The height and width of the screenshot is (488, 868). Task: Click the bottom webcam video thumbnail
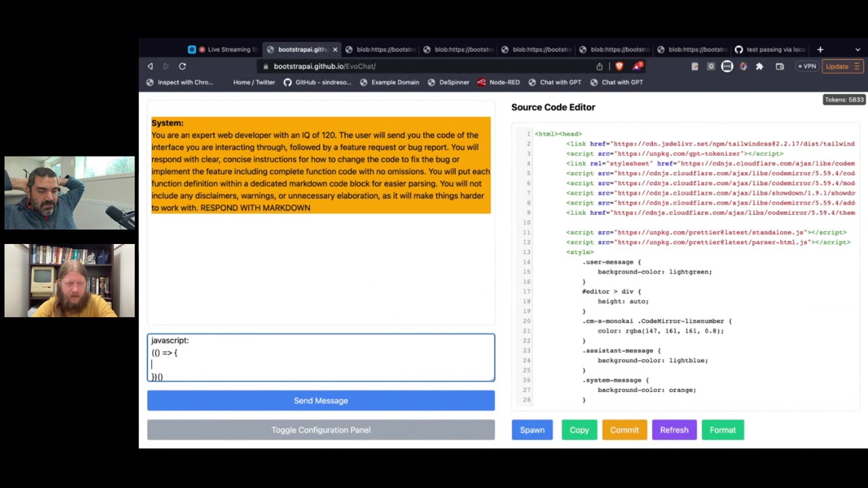tap(70, 281)
